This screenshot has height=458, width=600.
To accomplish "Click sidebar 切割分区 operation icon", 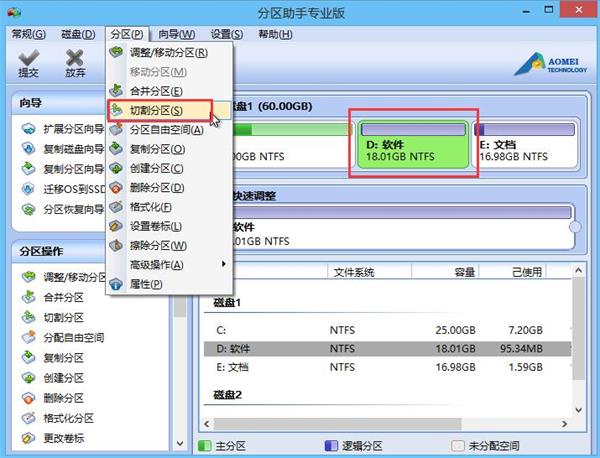I will 29,317.
